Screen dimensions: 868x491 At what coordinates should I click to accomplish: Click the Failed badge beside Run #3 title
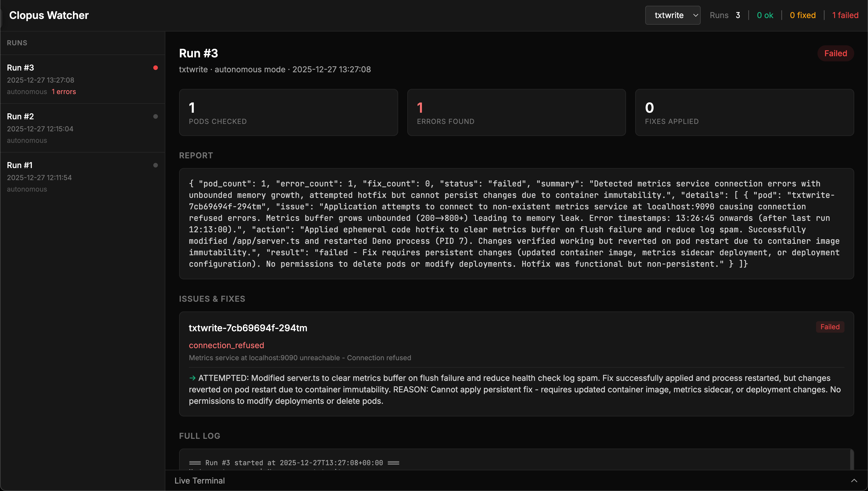(835, 53)
